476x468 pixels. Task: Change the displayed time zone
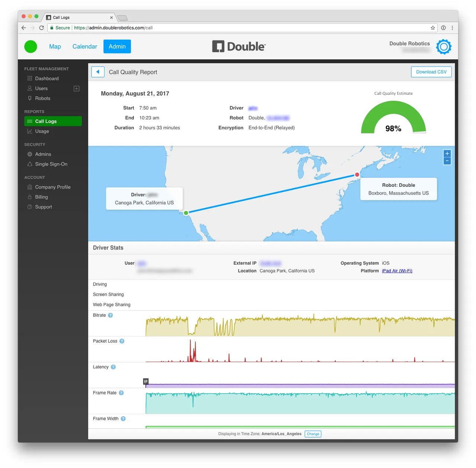click(313, 434)
